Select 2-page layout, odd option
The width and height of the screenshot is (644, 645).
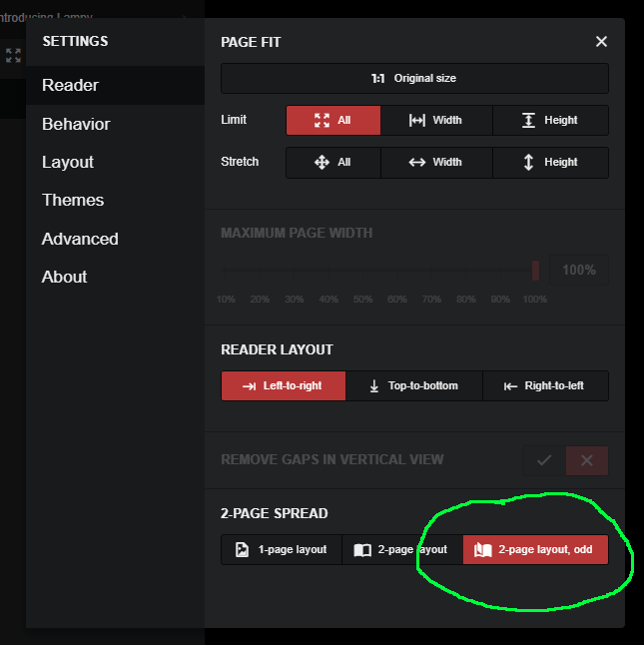pyautogui.click(x=535, y=550)
